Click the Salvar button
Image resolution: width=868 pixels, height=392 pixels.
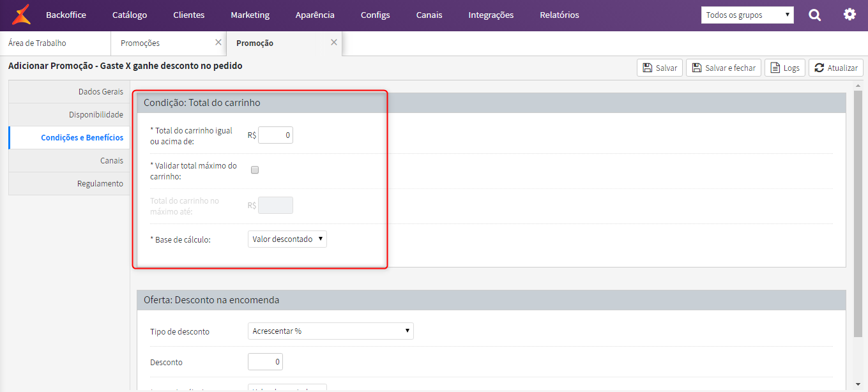[x=660, y=68]
